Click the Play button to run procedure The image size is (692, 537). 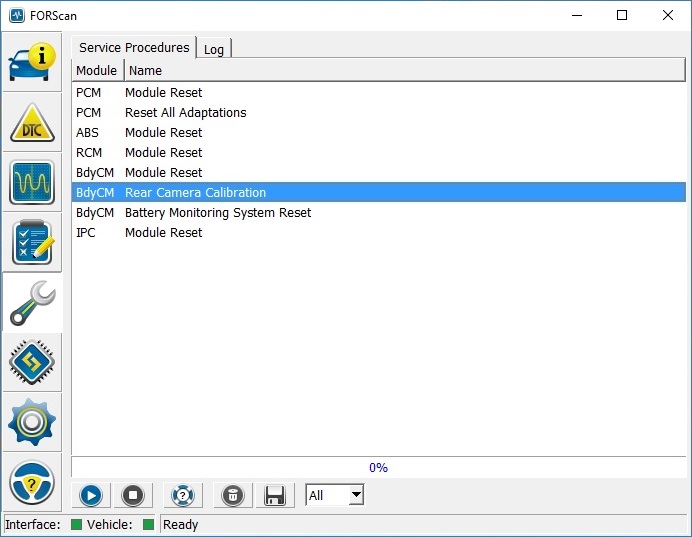(91, 495)
